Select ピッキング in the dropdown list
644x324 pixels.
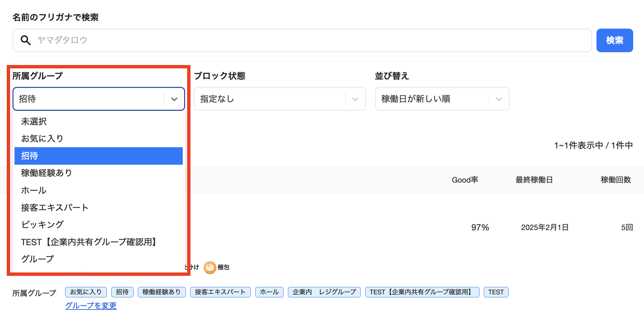98,225
